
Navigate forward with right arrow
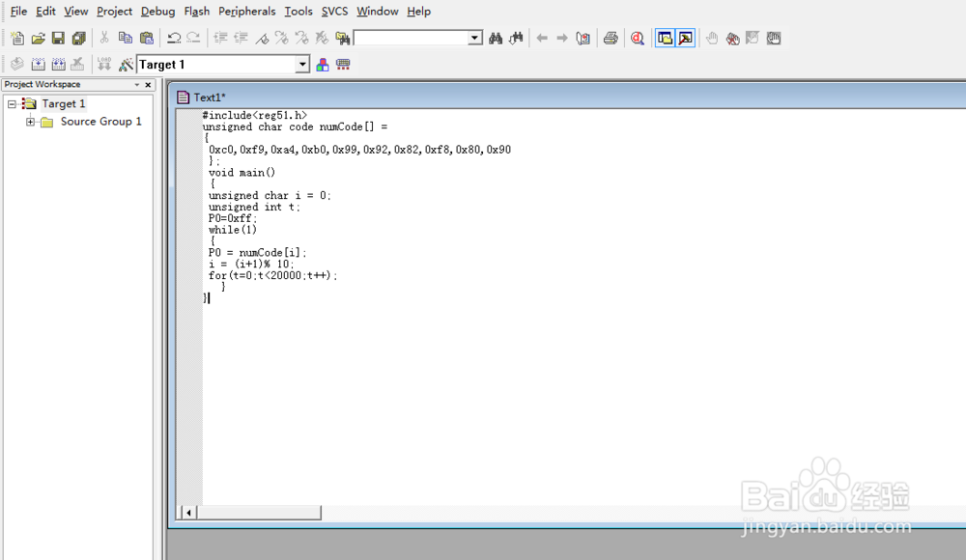point(562,39)
